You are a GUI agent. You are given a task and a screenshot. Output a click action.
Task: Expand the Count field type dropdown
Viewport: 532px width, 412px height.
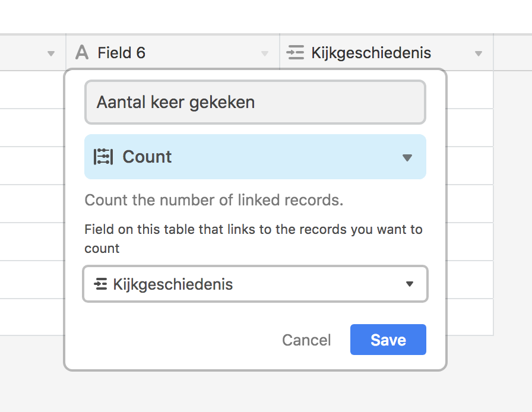click(255, 157)
